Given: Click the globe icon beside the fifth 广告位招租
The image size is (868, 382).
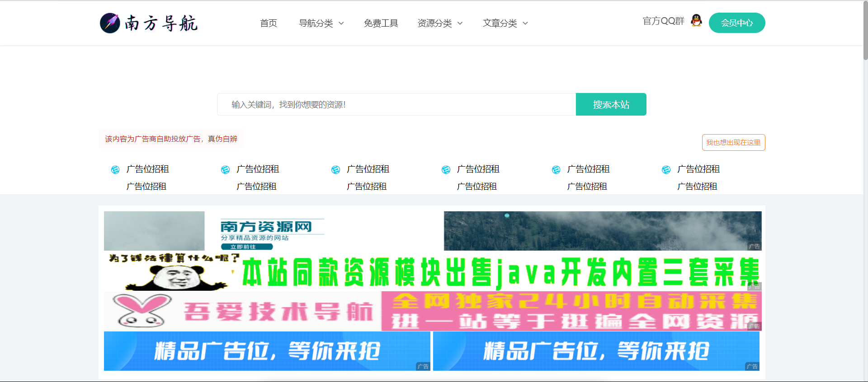Looking at the screenshot, I should (556, 170).
